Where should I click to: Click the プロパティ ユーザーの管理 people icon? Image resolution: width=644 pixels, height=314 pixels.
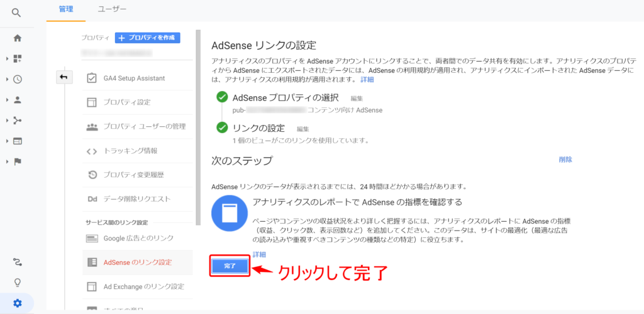click(x=92, y=127)
